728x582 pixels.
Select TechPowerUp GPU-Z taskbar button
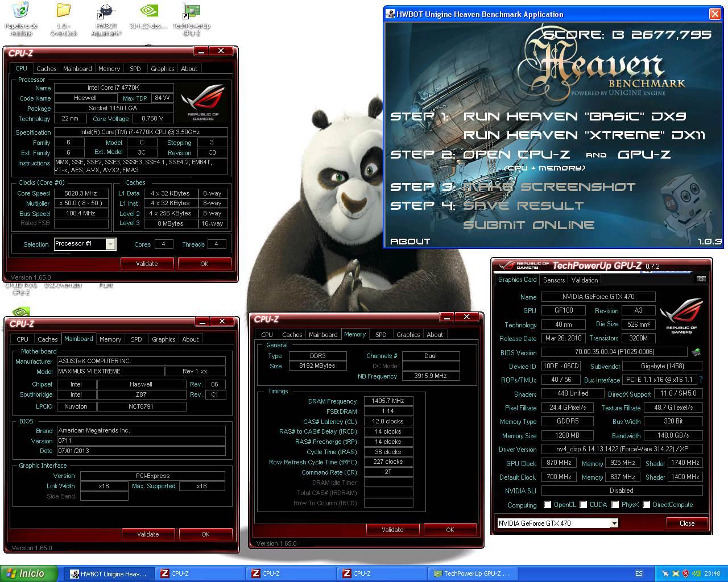[472, 573]
